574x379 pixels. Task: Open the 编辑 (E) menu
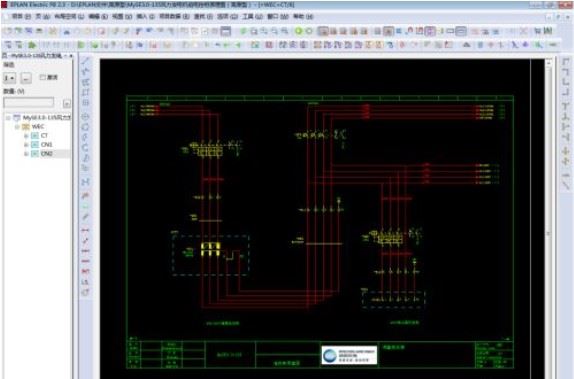[98, 16]
